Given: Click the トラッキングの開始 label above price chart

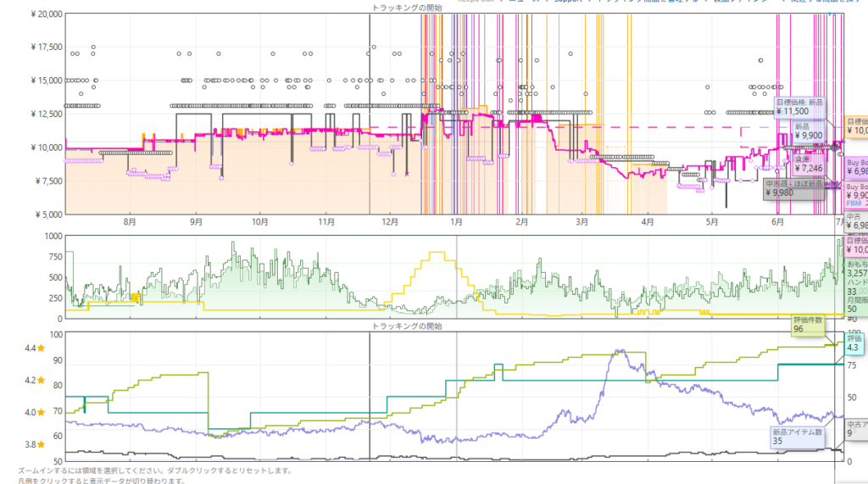Looking at the screenshot, I should (x=407, y=8).
